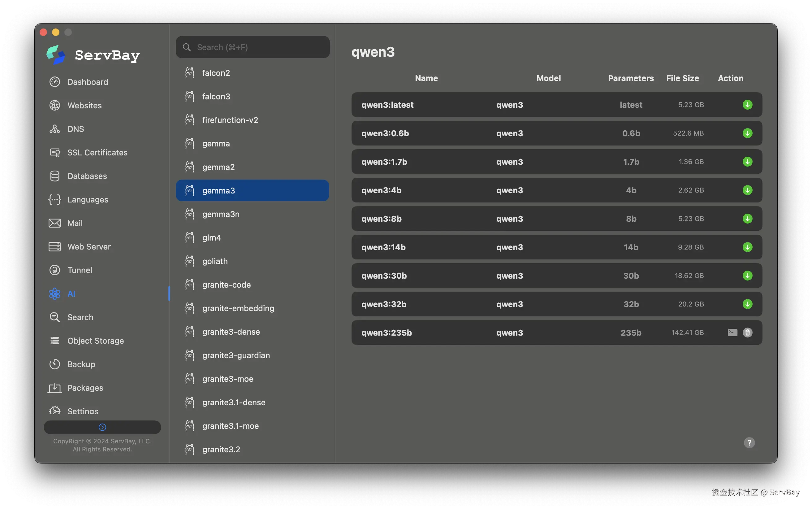Viewport: 812px width, 509px height.
Task: Select falcon3 from the model list
Action: (216, 97)
